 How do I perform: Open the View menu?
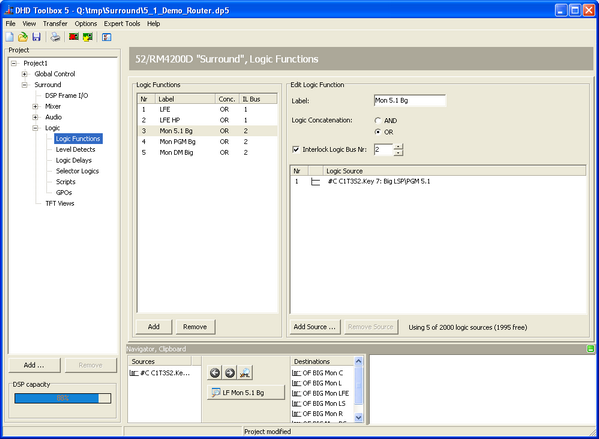[x=29, y=24]
